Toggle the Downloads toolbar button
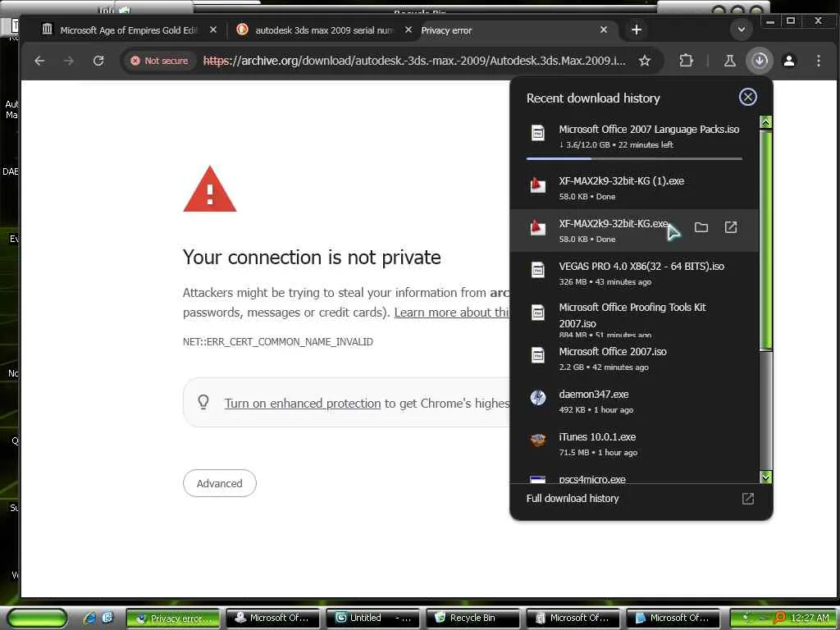The height and width of the screenshot is (630, 840). pyautogui.click(x=759, y=61)
